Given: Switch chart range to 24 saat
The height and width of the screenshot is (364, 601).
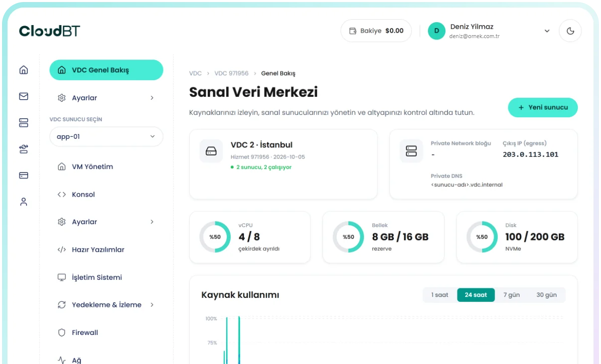Looking at the screenshot, I should [476, 295].
